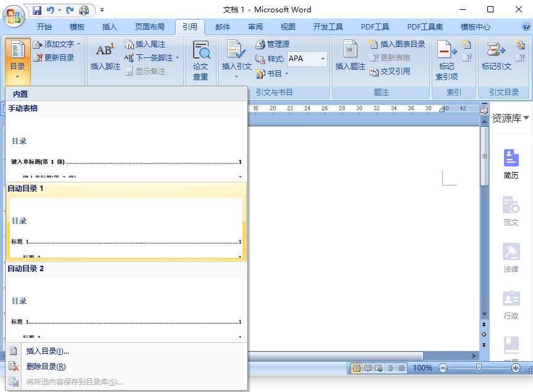
Task: Switch to the 视图 tab
Action: [288, 27]
